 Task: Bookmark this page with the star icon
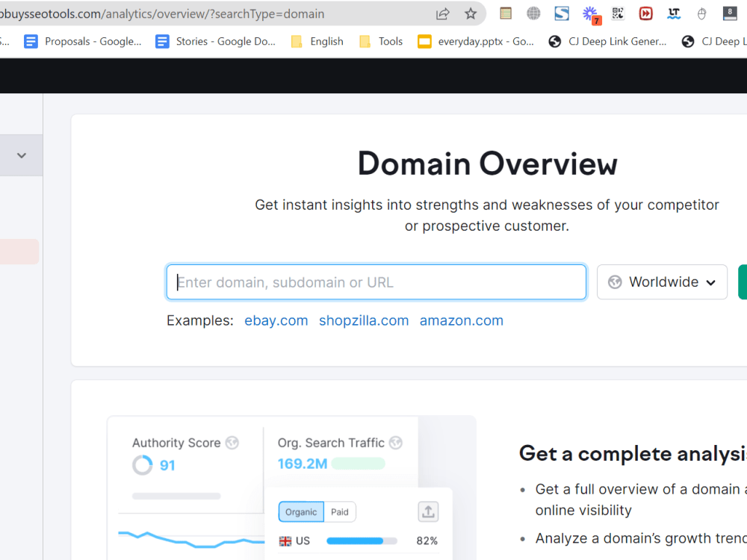point(471,13)
